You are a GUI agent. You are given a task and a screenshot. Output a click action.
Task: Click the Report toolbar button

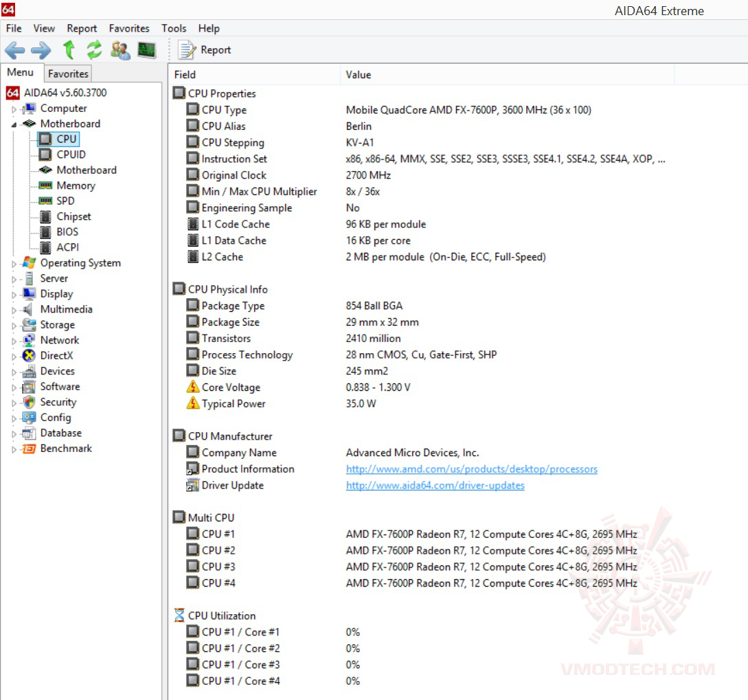pyautogui.click(x=205, y=49)
